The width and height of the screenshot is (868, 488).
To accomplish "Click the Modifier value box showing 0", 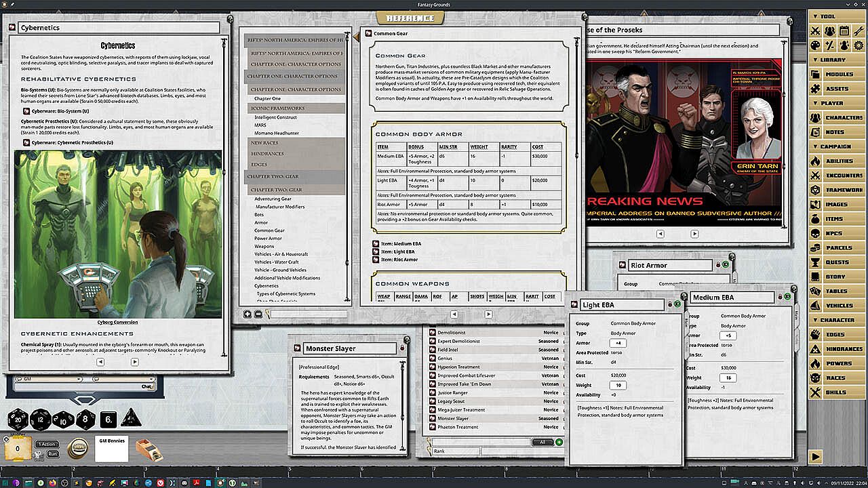I will coord(18,449).
